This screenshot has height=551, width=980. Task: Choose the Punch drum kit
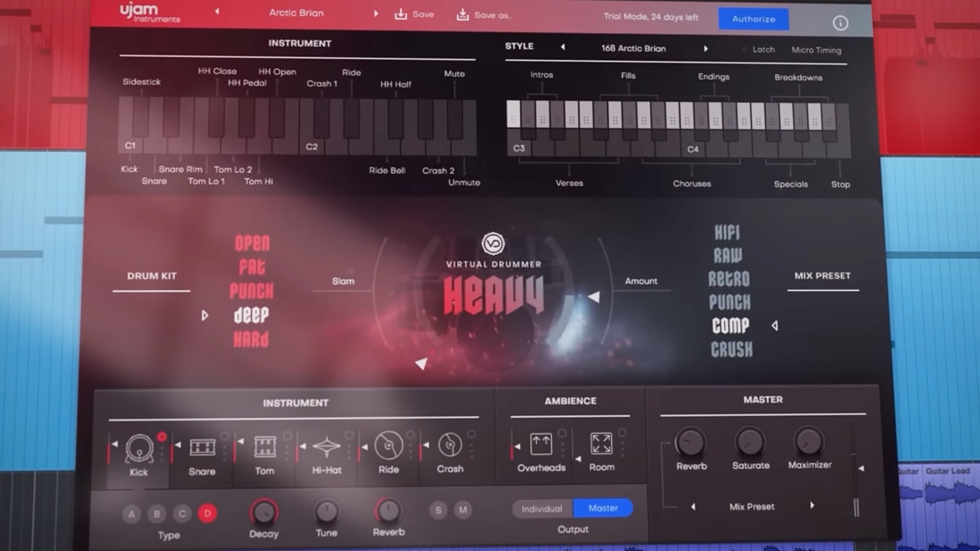click(252, 291)
